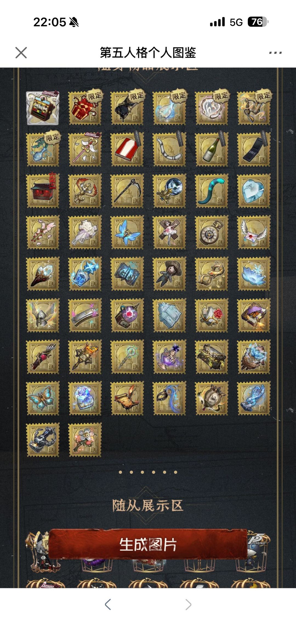Choose the winged helmet stamp
This screenshot has height=644, width=296.
(43, 315)
